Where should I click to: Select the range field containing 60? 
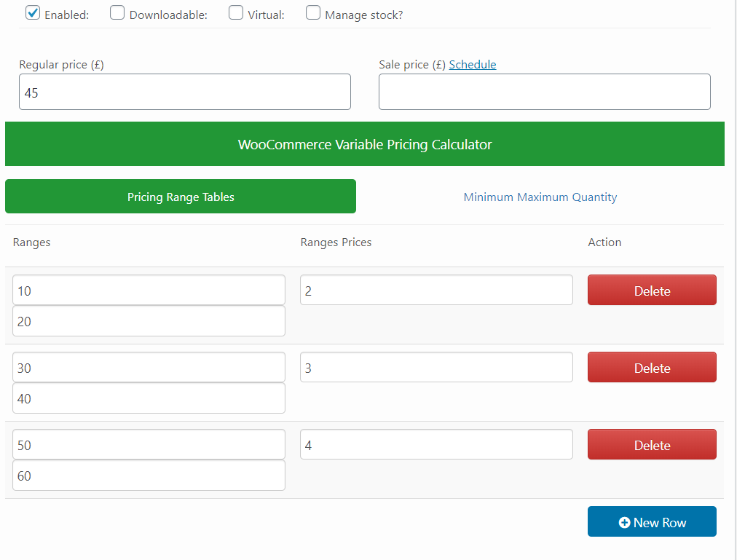[x=149, y=476]
